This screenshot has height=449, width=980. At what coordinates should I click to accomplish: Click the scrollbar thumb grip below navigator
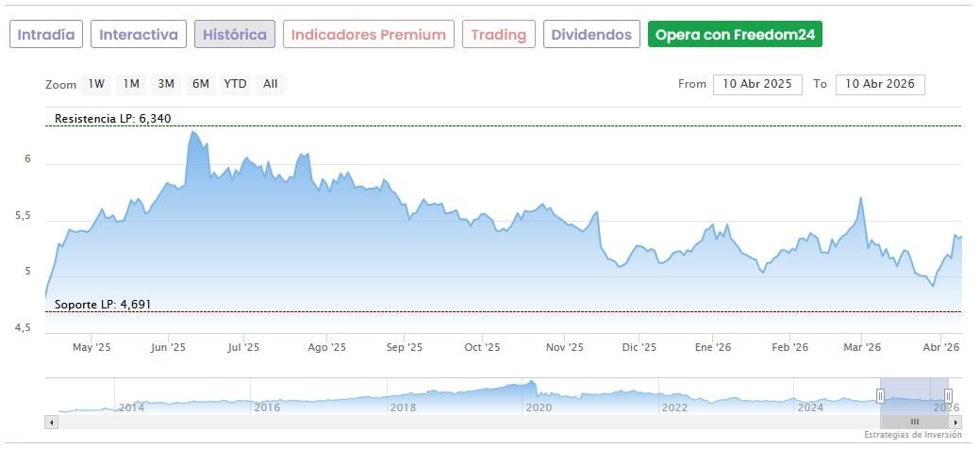click(914, 422)
